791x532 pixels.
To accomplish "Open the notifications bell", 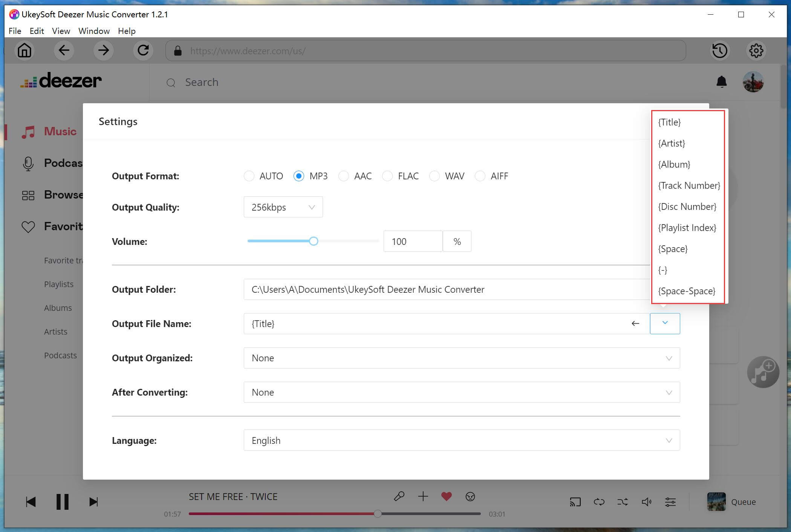I will pyautogui.click(x=721, y=82).
